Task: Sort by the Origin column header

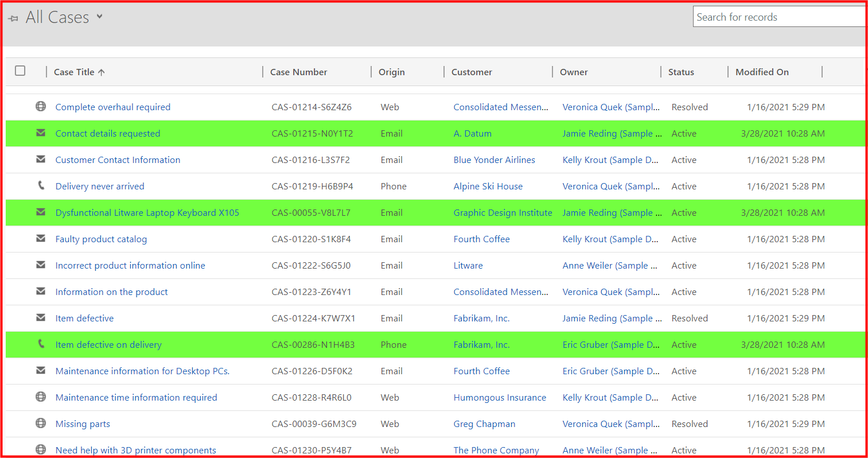Action: point(391,72)
